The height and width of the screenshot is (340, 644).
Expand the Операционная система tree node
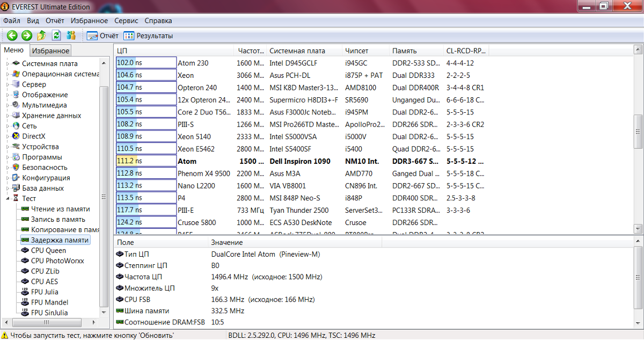(x=8, y=74)
